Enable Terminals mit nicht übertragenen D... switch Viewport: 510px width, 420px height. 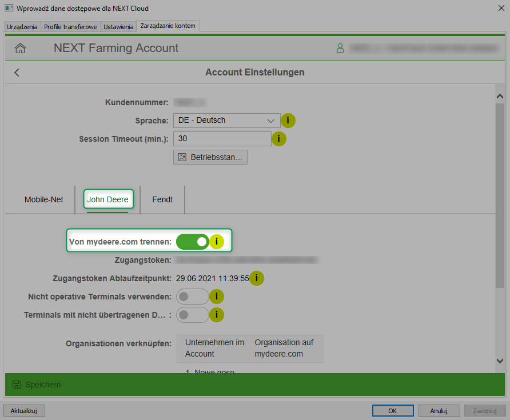(193, 315)
